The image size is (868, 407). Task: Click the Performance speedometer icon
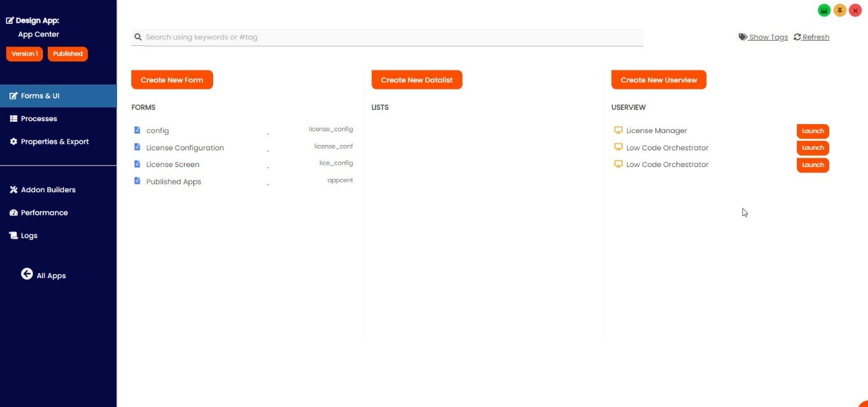click(13, 212)
